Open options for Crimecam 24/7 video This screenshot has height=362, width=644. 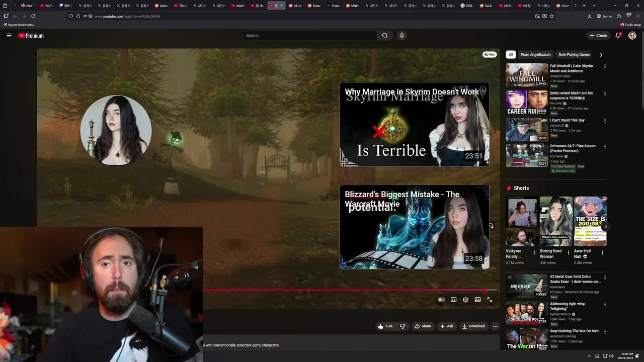[605, 147]
